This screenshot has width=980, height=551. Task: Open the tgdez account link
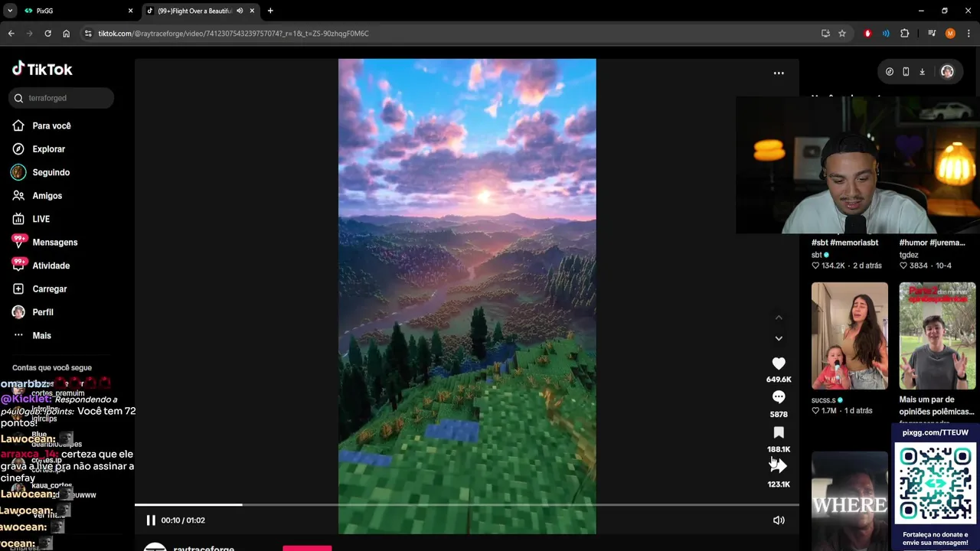(909, 255)
